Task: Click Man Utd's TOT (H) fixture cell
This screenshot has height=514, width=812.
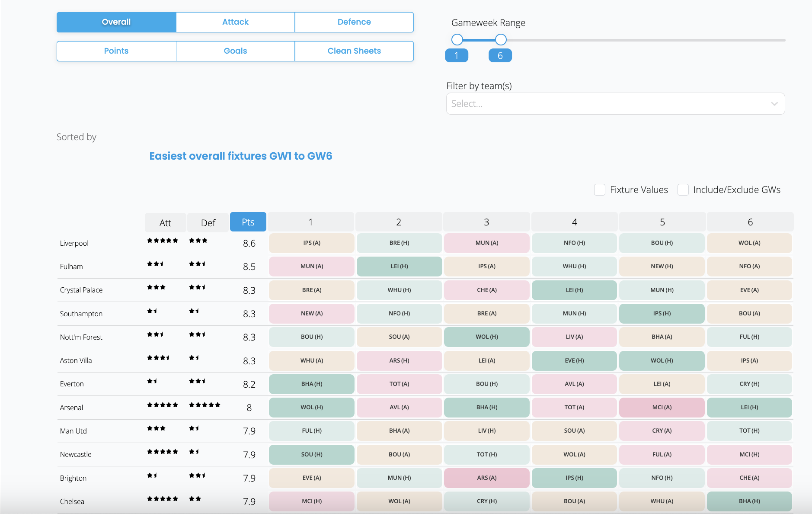Action: (x=750, y=431)
